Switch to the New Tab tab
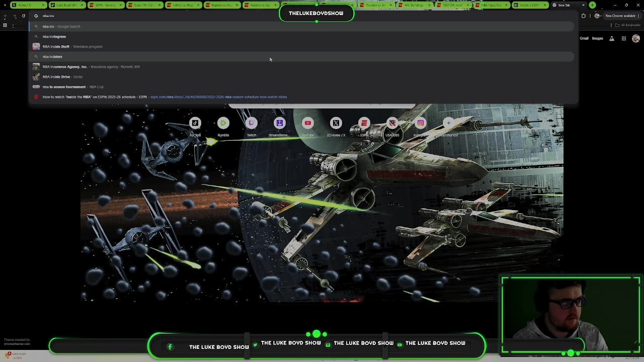The image size is (644, 362). coord(569,5)
